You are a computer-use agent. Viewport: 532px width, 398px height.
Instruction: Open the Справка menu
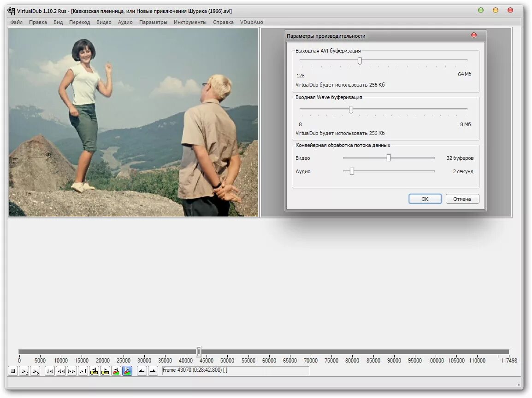tap(223, 22)
